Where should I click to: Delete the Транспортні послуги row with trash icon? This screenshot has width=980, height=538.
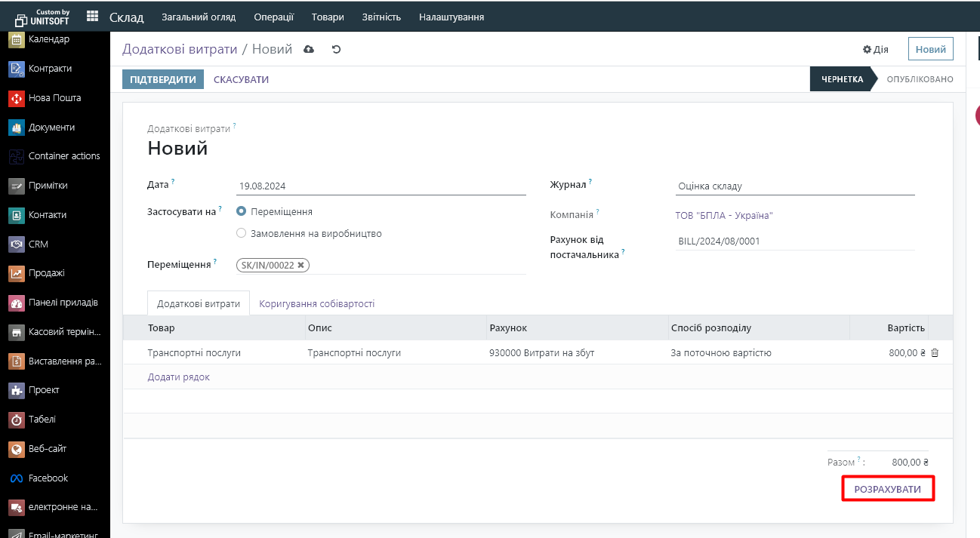pyautogui.click(x=935, y=352)
